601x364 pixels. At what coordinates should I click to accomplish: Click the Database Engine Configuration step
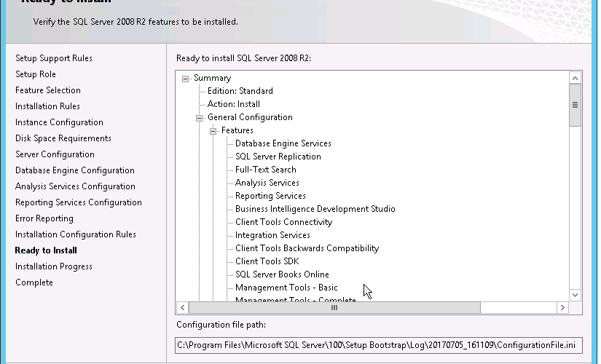75,170
